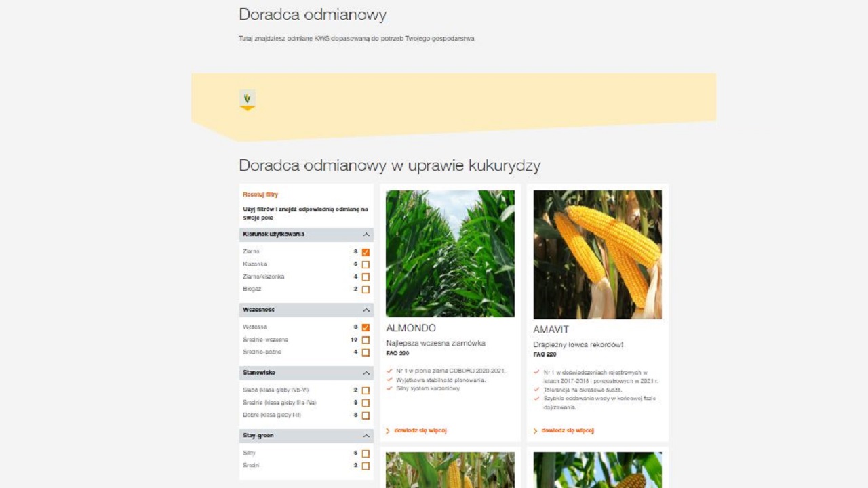This screenshot has height=488, width=868.
Task: Check the Kiszonka checkbox
Action: tap(366, 264)
